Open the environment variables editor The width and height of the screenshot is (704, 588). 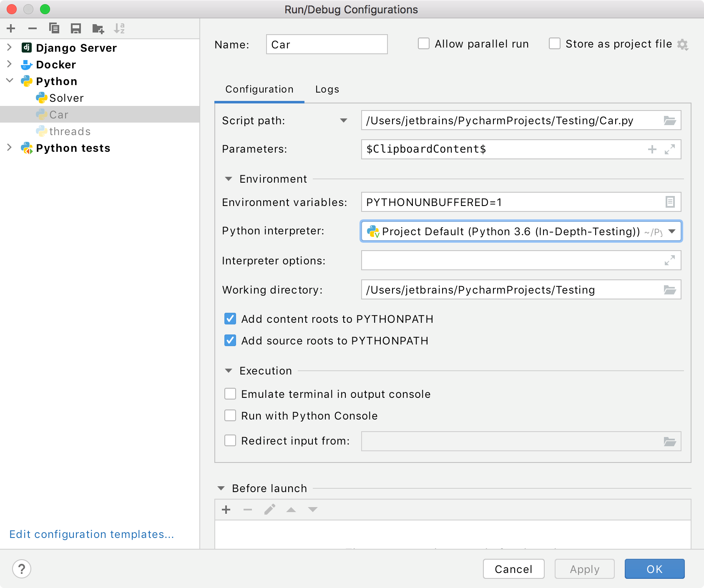(x=669, y=202)
